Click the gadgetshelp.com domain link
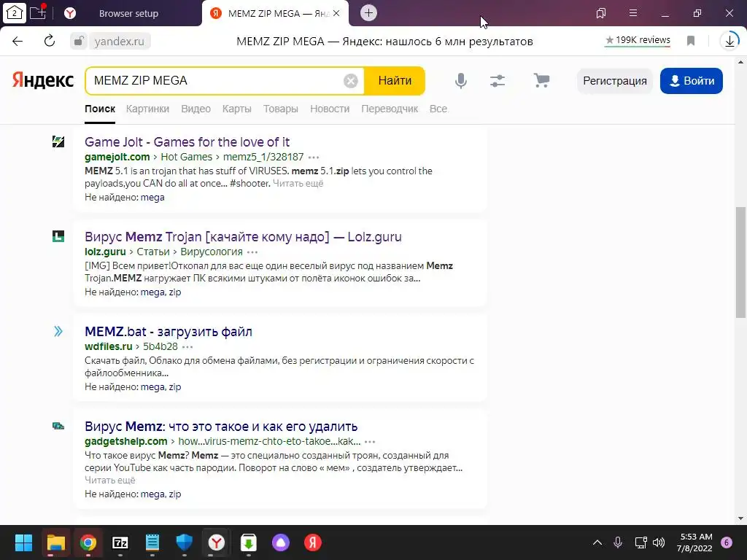 click(125, 441)
